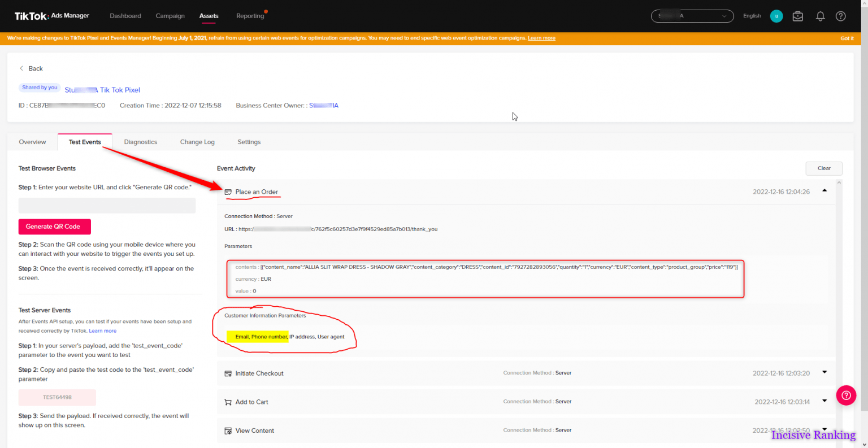Click the red floating help button
The width and height of the screenshot is (868, 448).
[846, 395]
